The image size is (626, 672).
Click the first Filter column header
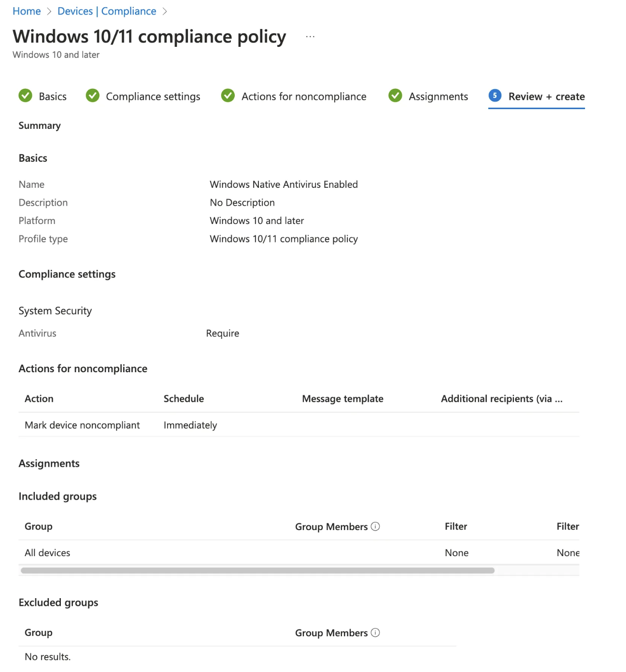pyautogui.click(x=456, y=526)
